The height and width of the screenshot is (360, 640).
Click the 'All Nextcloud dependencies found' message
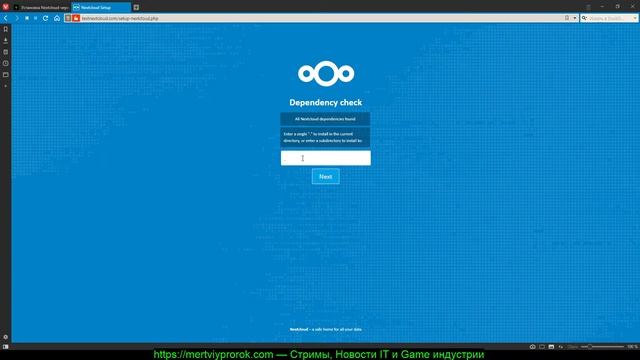click(x=325, y=119)
